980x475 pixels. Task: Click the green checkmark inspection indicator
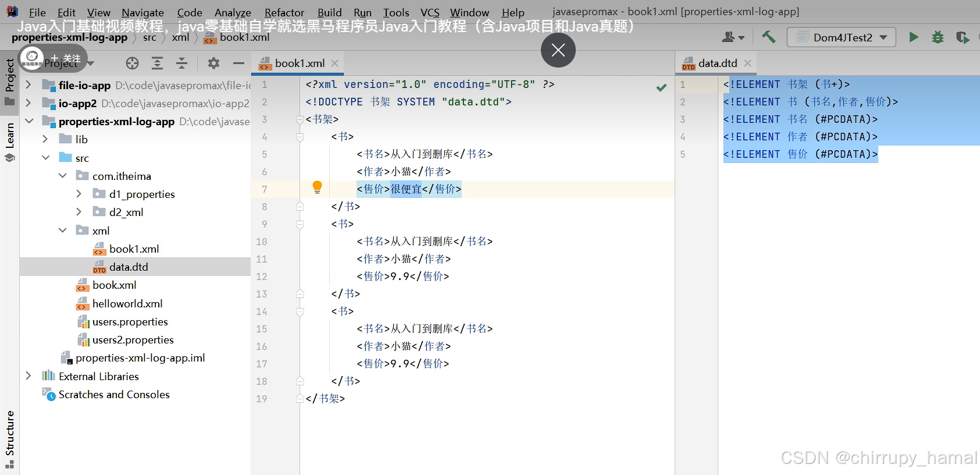661,87
